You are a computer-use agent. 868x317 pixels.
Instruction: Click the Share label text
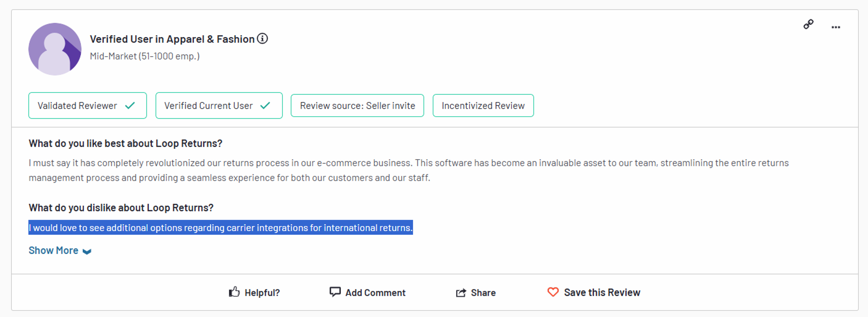(x=483, y=293)
